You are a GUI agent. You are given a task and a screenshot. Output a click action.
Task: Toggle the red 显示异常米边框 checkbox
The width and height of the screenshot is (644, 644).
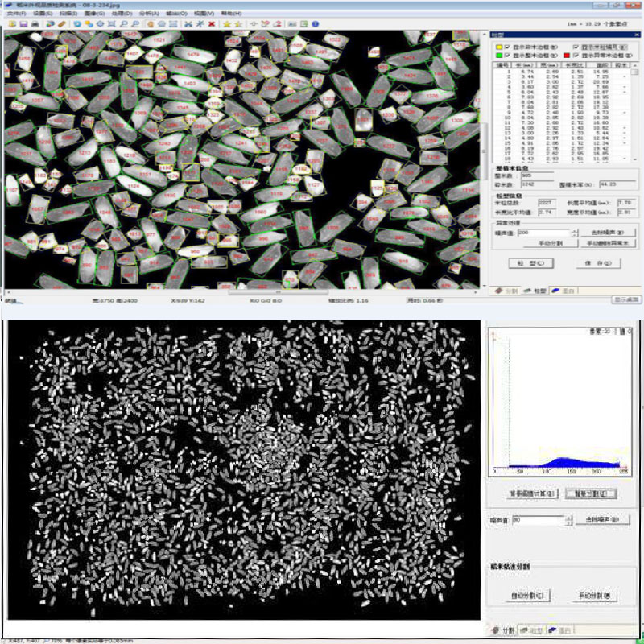tap(573, 56)
